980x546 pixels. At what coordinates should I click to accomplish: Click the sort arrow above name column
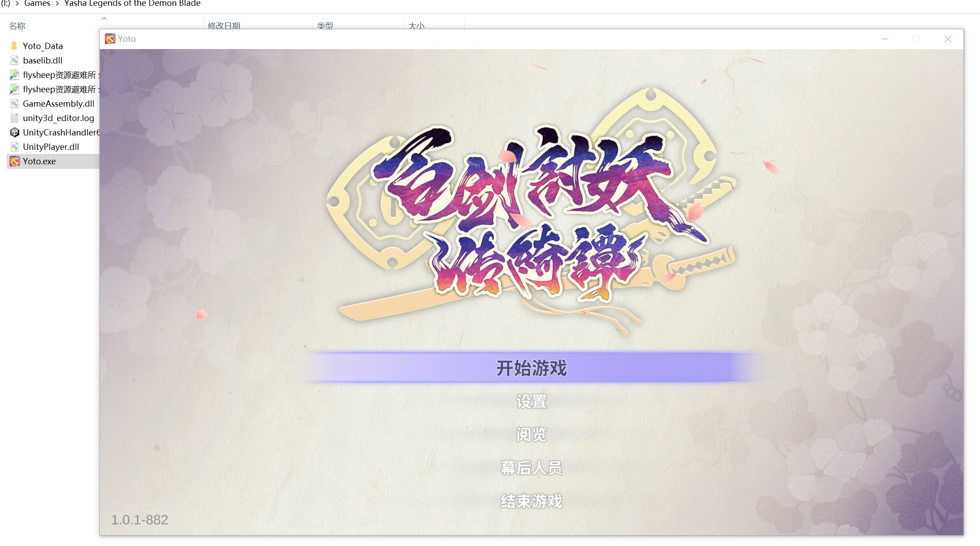click(x=104, y=18)
